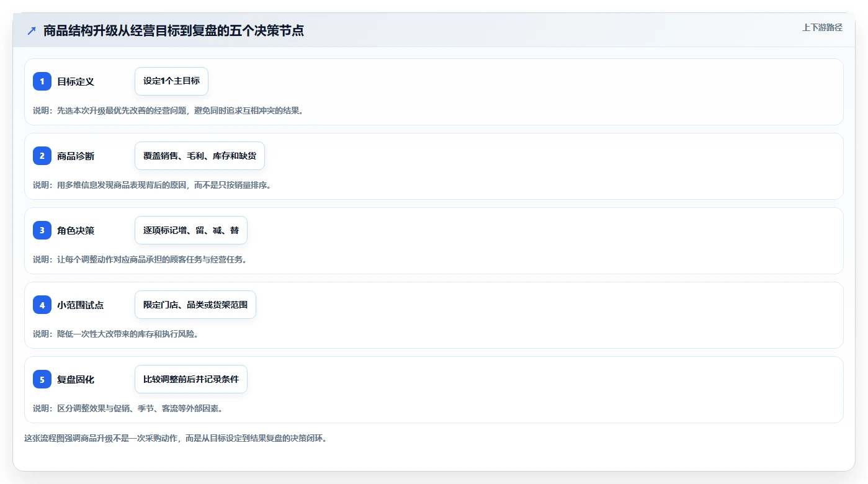Click step number 3 badge
Viewport: 868px width, 484px height.
tap(42, 230)
